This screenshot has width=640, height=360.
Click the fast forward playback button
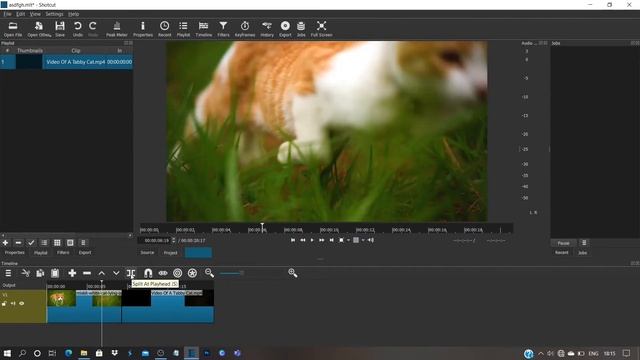322,240
